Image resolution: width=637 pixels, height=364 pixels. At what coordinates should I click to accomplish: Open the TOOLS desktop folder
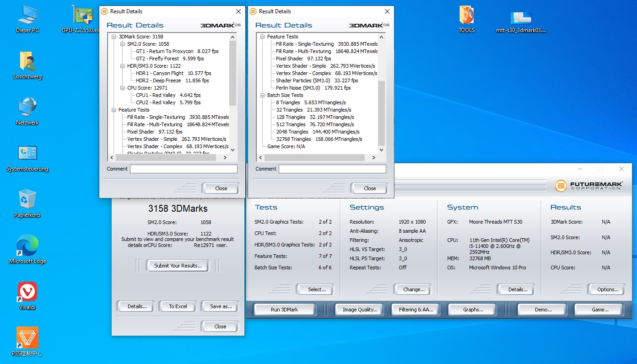tap(466, 19)
